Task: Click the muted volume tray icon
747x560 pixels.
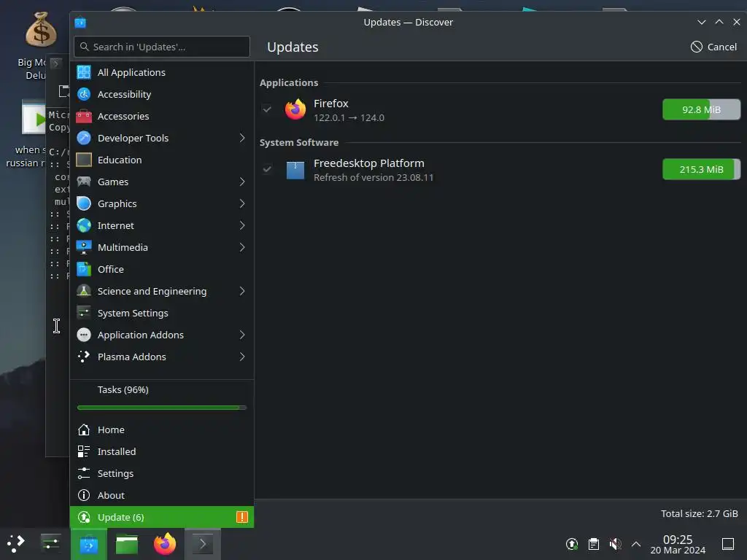Action: click(615, 544)
